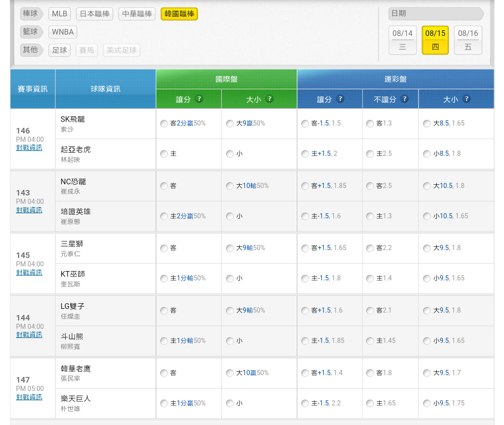Select 客+1.5, 1.85 for NC恐龍
Viewport: 504px width, 425px height.
[305, 186]
